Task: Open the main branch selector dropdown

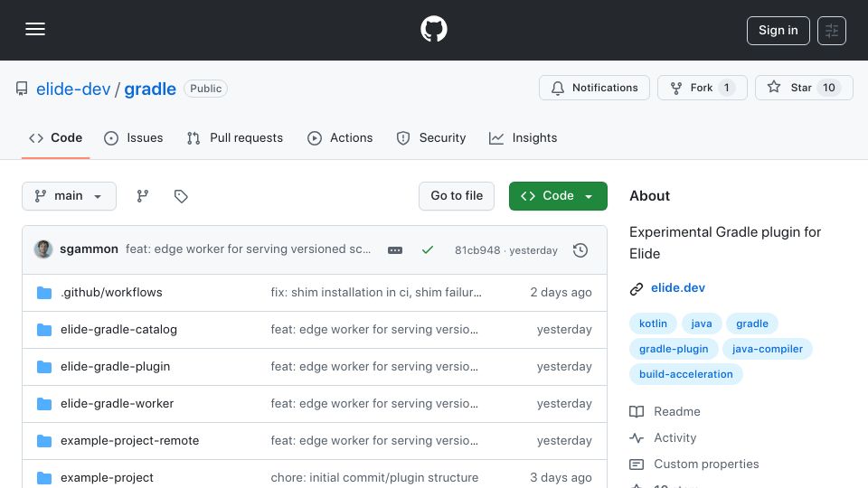Action: (x=70, y=196)
